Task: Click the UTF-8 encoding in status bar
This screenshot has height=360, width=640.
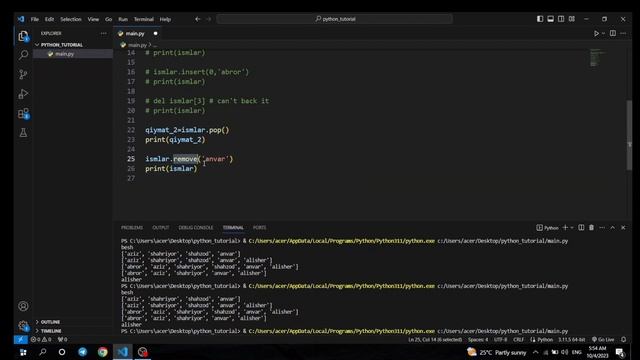Action: [x=500, y=339]
